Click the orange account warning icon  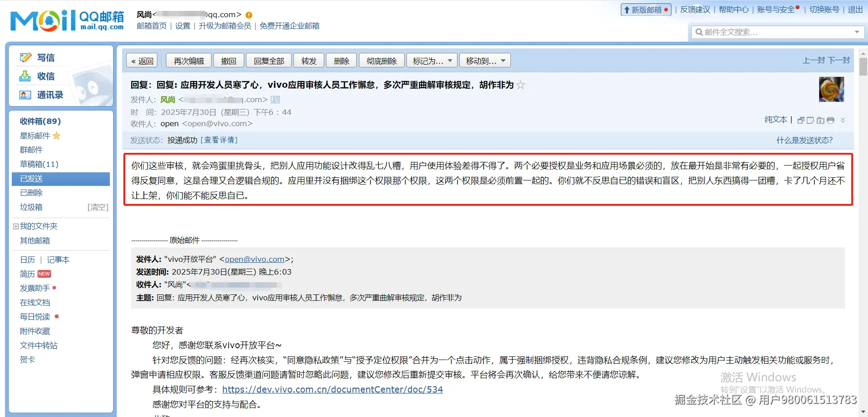[x=249, y=15]
